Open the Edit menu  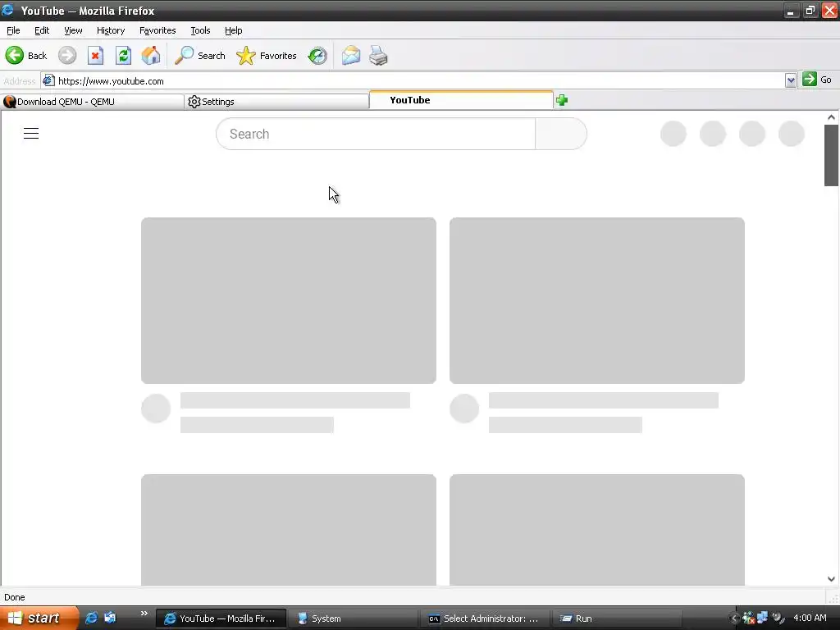point(42,30)
